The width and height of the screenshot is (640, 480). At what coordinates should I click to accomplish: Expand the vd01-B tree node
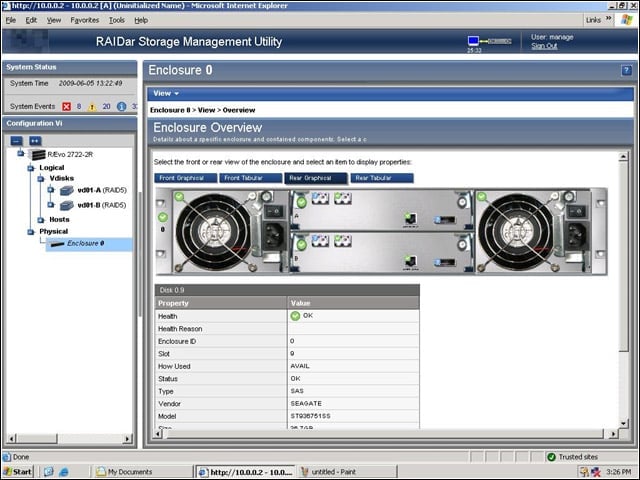(51, 204)
